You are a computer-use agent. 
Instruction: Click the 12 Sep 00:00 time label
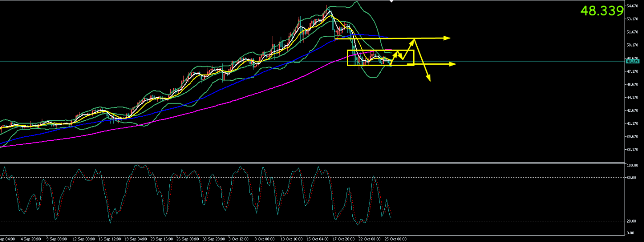[x=84, y=238]
